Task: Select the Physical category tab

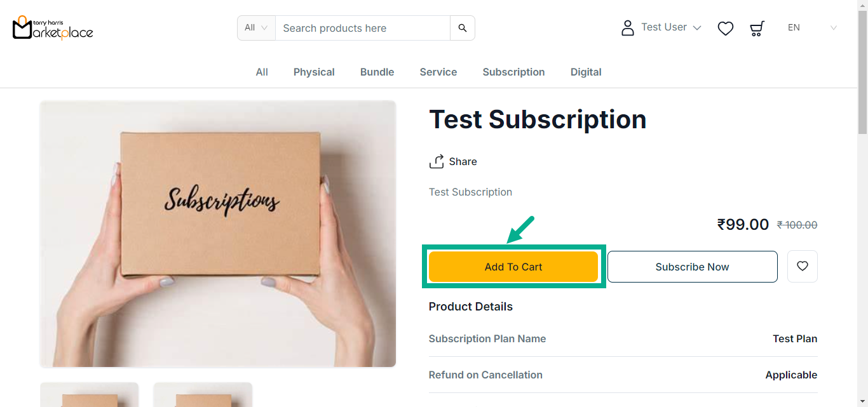Action: tap(314, 72)
